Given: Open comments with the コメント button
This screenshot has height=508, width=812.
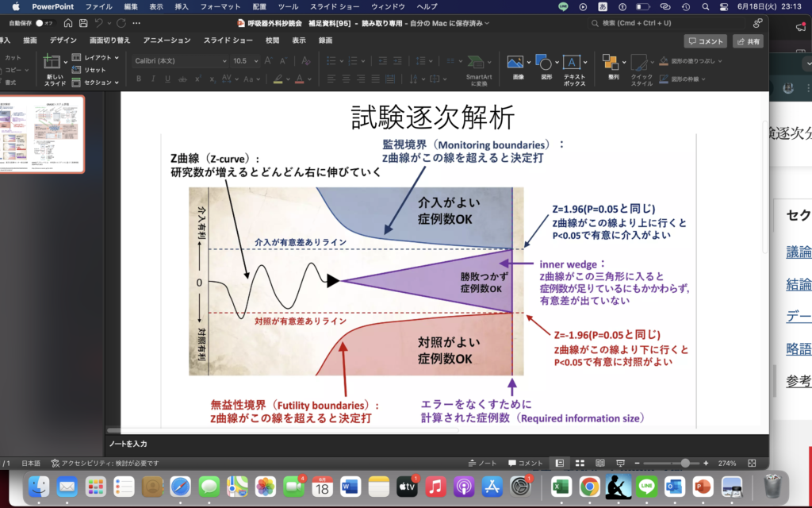Looking at the screenshot, I should point(704,40).
